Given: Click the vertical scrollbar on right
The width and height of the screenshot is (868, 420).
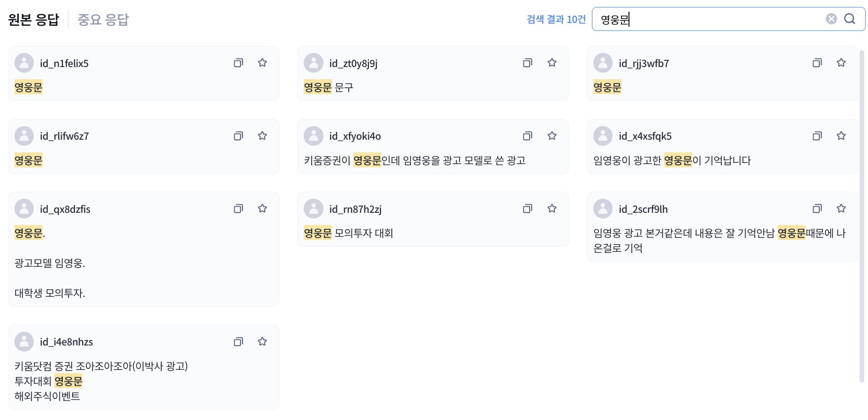Looking at the screenshot, I should (x=861, y=216).
